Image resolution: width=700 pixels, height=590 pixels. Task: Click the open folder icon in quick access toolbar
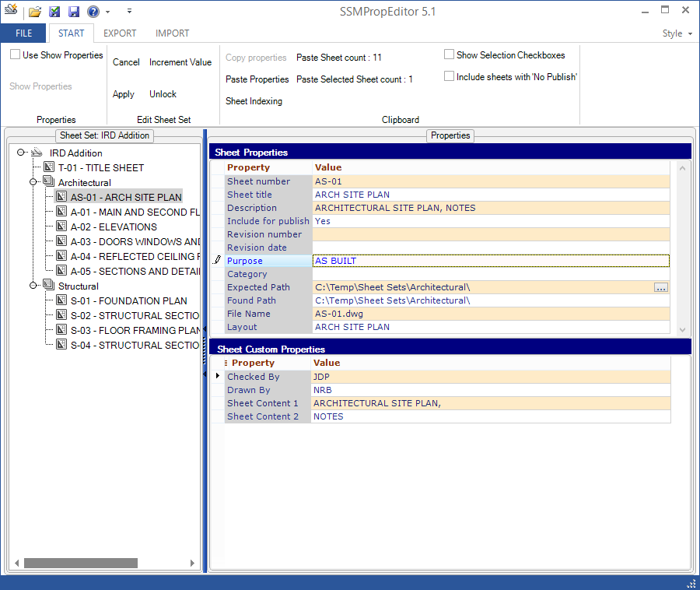pos(35,12)
